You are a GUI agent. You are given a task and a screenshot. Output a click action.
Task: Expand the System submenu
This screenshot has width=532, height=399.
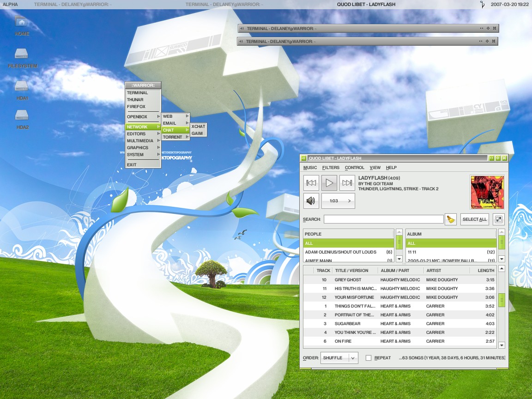point(143,154)
